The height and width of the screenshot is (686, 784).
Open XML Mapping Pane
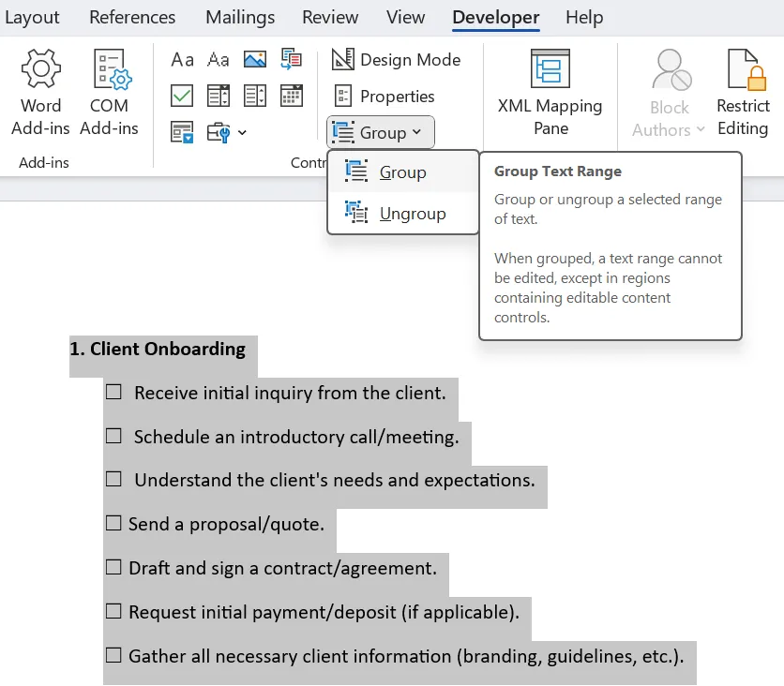tap(550, 93)
